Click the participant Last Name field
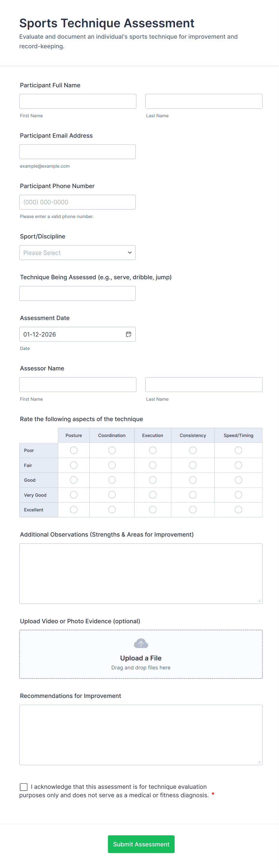This screenshot has width=279, height=868. [x=203, y=101]
